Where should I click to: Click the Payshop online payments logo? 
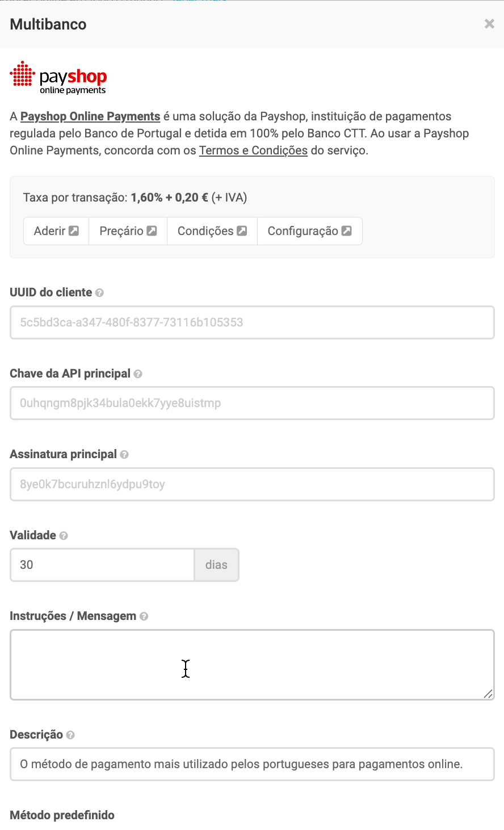[x=58, y=78]
